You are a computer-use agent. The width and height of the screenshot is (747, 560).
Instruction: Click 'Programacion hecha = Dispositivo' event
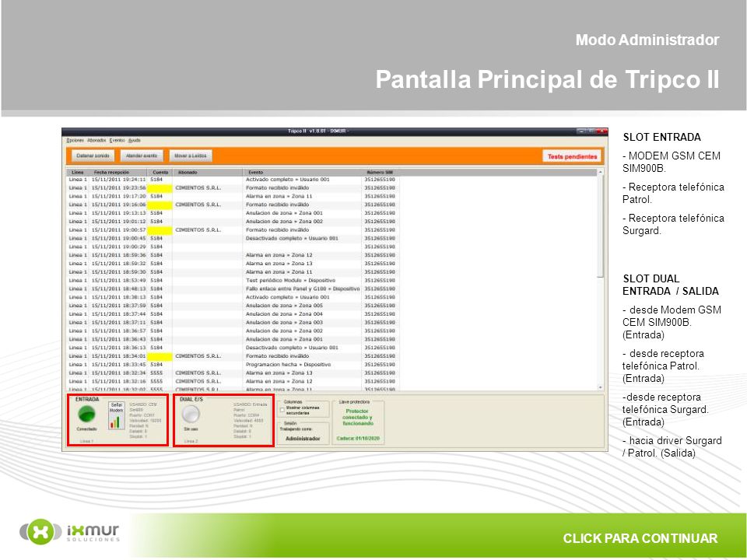pos(288,364)
